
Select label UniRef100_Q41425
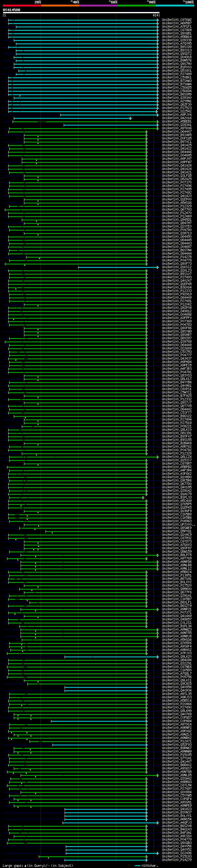pyautogui.click(x=177, y=145)
